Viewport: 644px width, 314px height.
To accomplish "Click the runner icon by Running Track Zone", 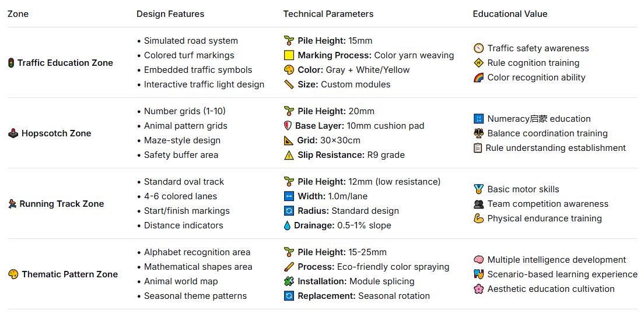I will (12, 204).
